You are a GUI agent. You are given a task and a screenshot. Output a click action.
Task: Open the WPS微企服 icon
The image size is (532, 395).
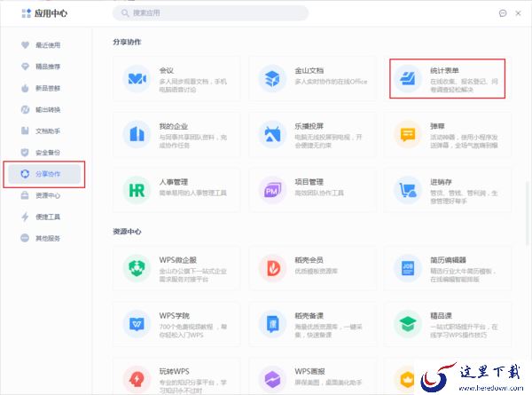[137, 268]
